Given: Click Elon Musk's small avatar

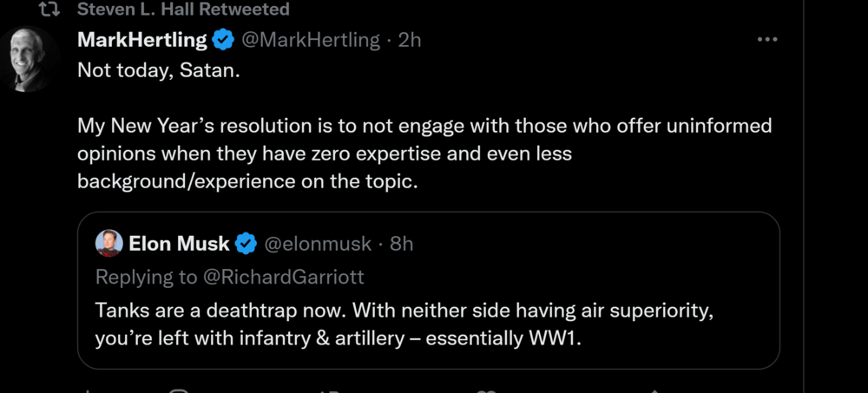Looking at the screenshot, I should [108, 244].
